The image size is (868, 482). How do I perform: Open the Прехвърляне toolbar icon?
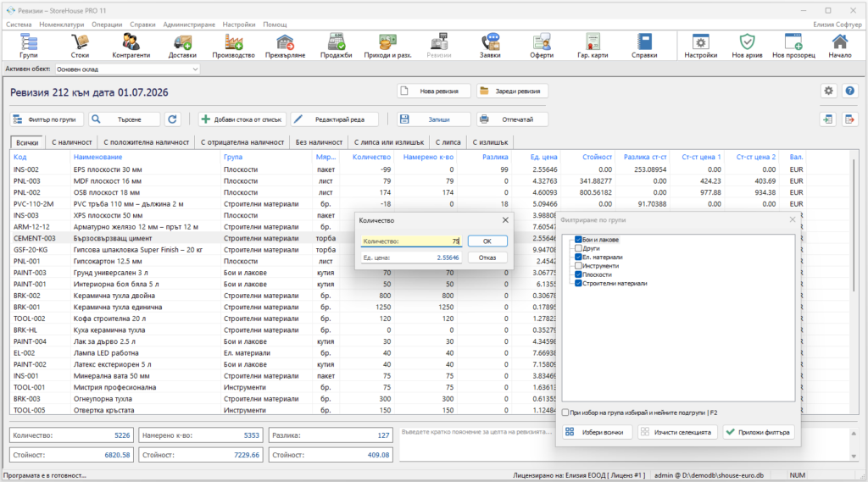point(285,46)
